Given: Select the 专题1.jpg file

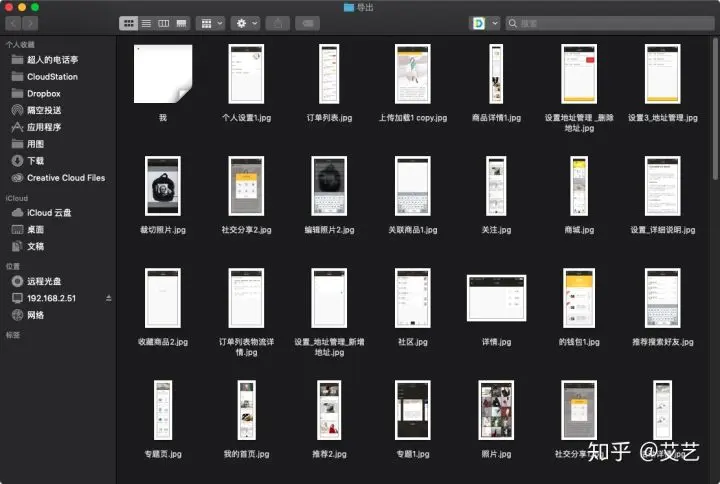Looking at the screenshot, I should [x=413, y=410].
